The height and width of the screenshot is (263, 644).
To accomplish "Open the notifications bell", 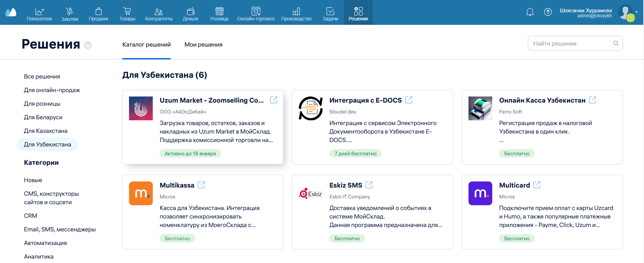I will tap(530, 12).
